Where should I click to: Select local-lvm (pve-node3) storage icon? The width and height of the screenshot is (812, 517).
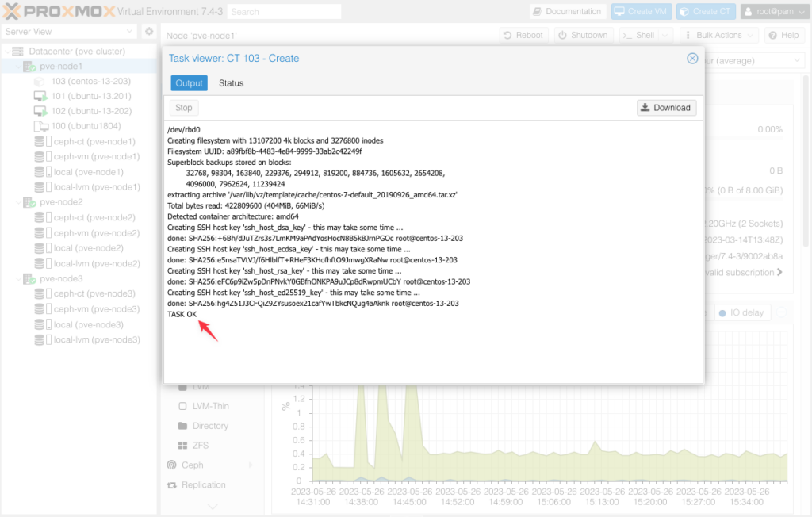(x=43, y=340)
